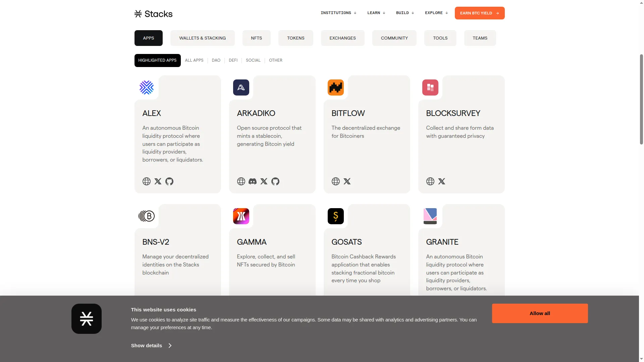
Task: Accept cookies with Allow all
Action: pyautogui.click(x=540, y=313)
